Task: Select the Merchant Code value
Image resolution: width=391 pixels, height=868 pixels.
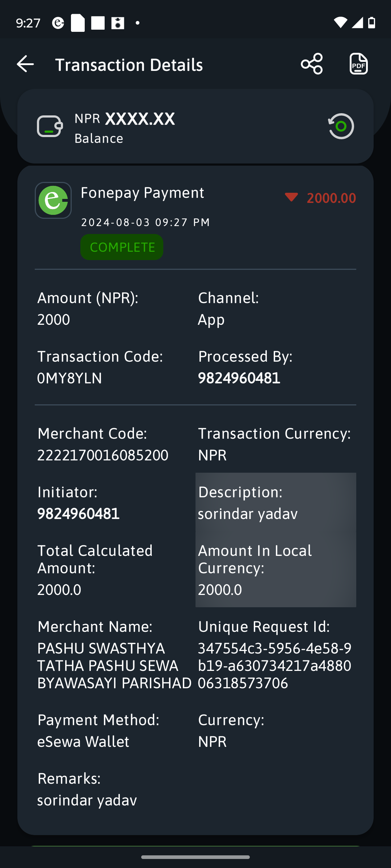Action: pyautogui.click(x=103, y=455)
